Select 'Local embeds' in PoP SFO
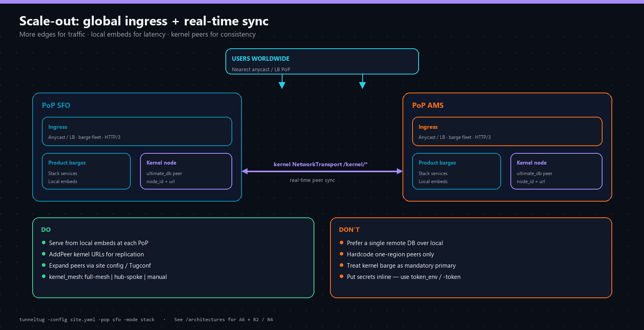 pos(63,181)
